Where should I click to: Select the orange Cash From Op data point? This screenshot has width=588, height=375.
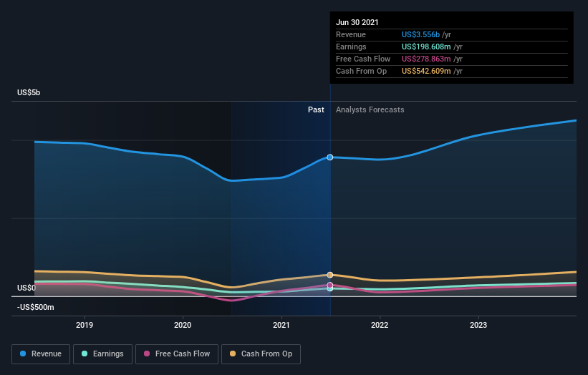tap(330, 275)
